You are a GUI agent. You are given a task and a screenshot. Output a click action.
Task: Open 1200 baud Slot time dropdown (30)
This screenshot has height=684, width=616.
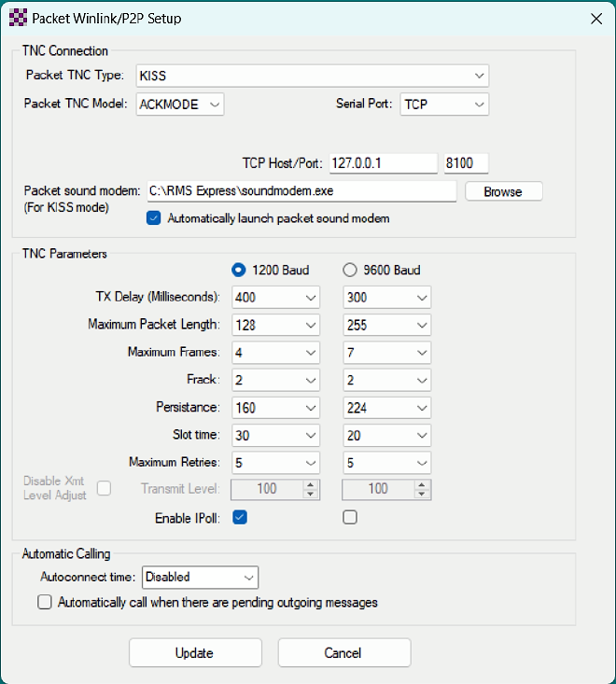[275, 436]
